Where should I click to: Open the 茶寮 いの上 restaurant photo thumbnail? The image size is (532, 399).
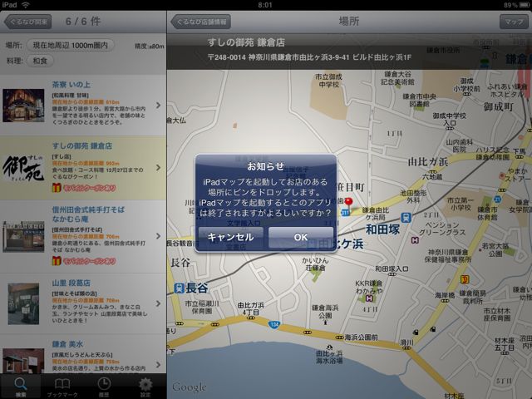[23, 106]
